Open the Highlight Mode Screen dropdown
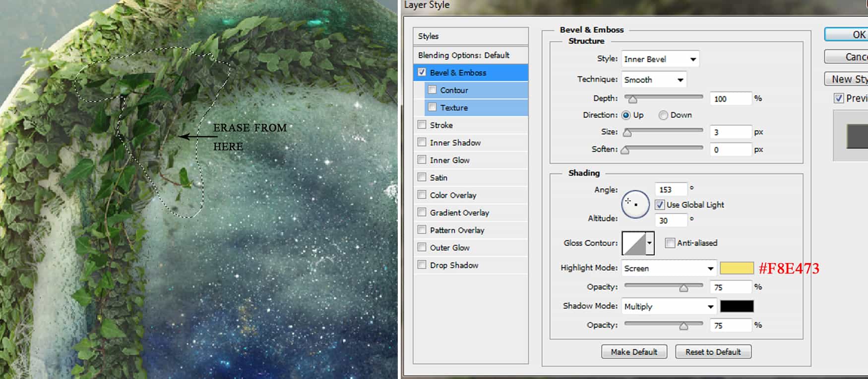 (669, 269)
